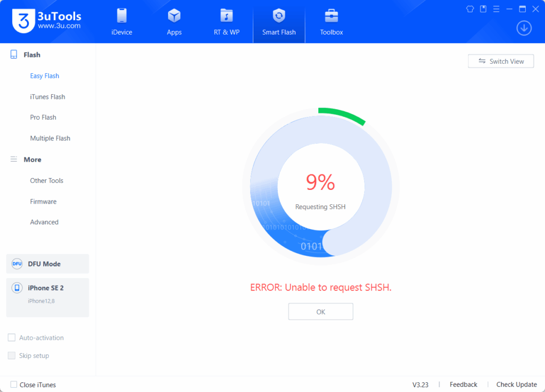
Task: Click the V3.23 version text
Action: [x=420, y=385]
